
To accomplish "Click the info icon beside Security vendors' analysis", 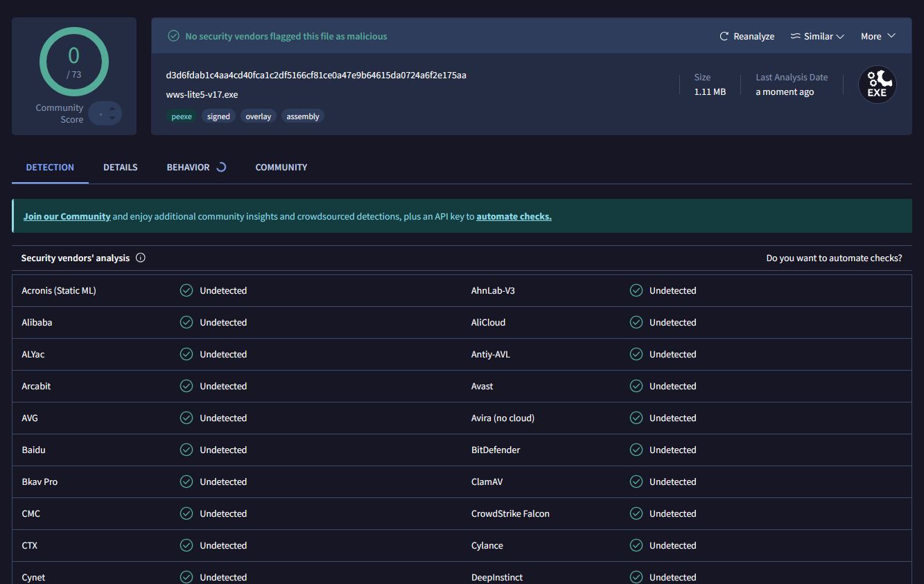I will tap(141, 258).
